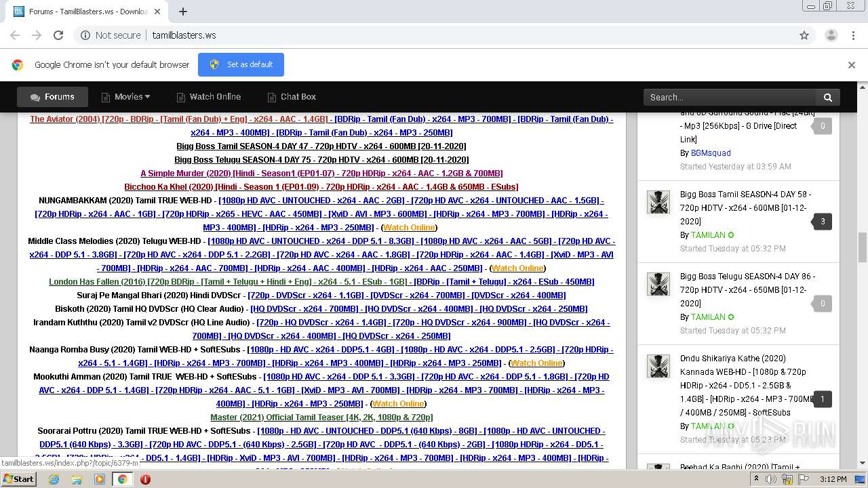Open Bigg Boss Tamil SEASON-4 DAY 47 link
868x488 pixels.
[321, 146]
